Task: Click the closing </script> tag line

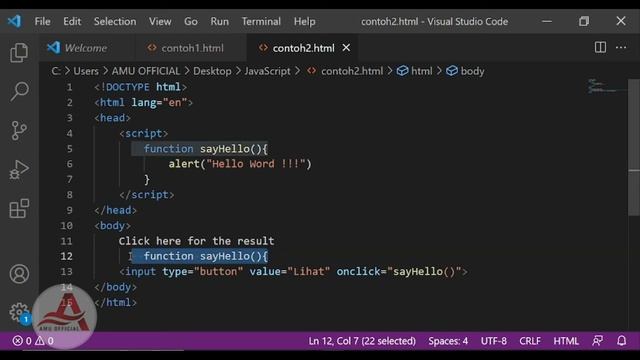Action: (x=147, y=195)
